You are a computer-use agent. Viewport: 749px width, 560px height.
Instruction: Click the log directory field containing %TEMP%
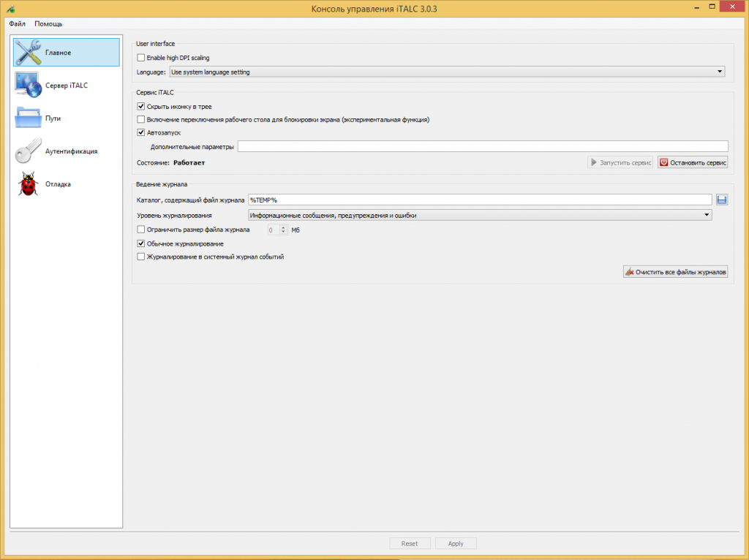[480, 200]
